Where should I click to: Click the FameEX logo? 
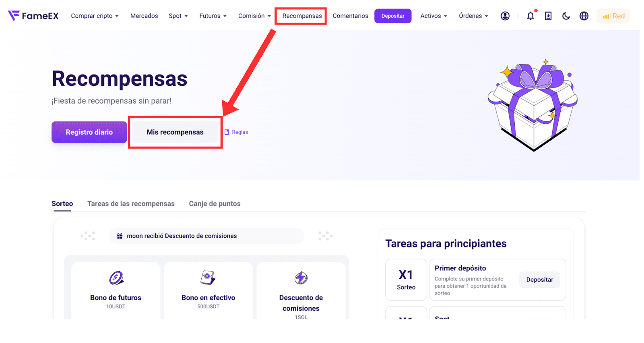33,16
